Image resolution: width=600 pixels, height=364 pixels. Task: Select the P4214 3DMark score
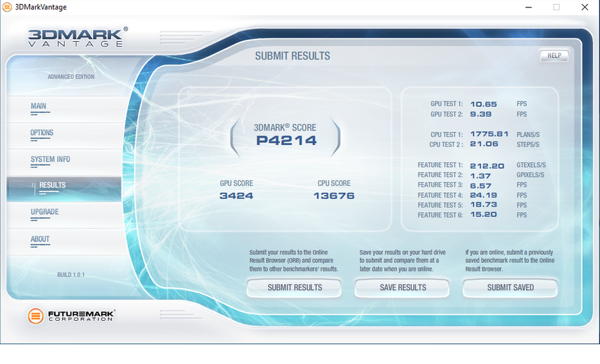286,140
